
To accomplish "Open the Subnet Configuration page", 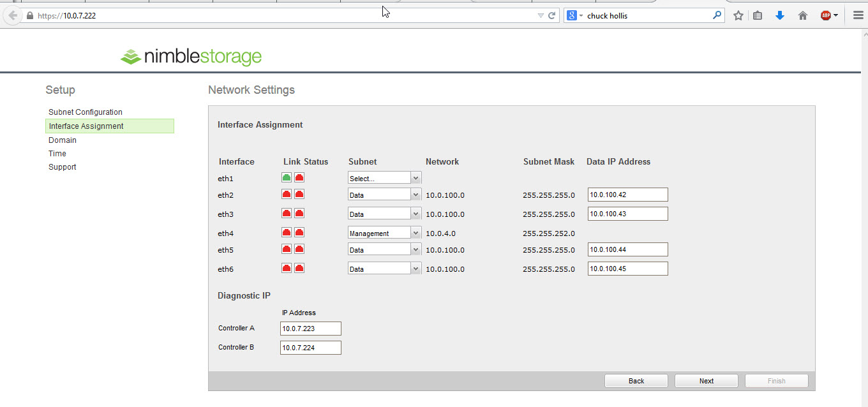I will point(85,112).
